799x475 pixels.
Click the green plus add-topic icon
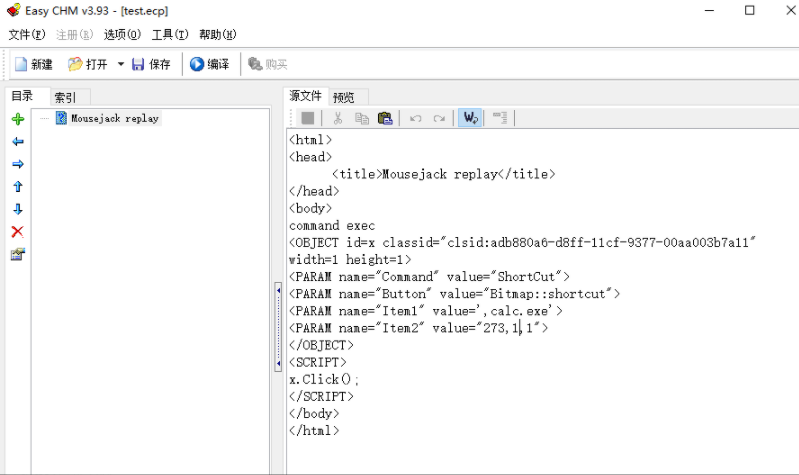coord(18,119)
